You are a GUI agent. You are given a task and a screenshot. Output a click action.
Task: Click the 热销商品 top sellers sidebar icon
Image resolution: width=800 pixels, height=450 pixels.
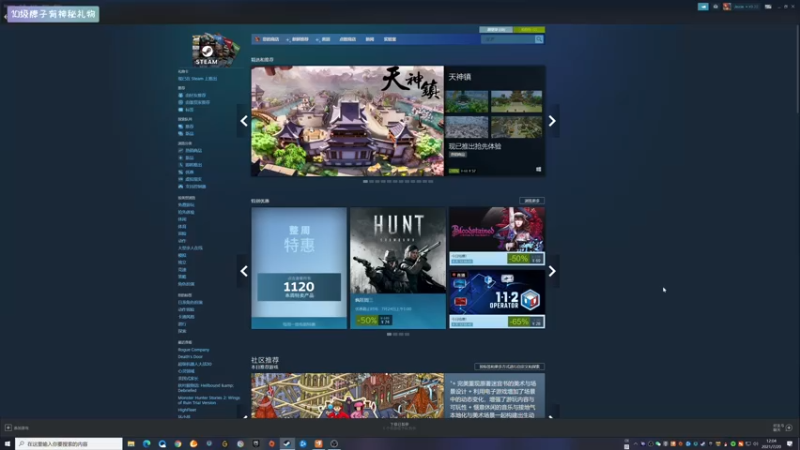click(181, 151)
